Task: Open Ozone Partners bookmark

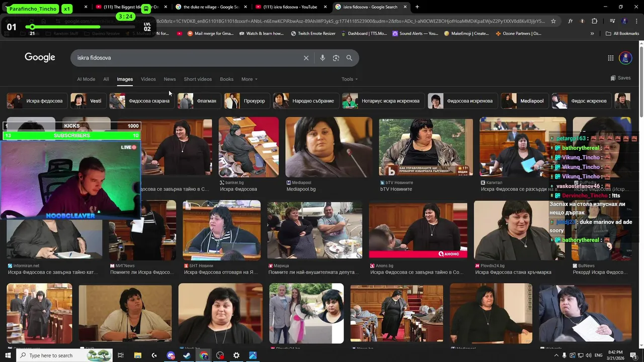Action: coord(519,34)
